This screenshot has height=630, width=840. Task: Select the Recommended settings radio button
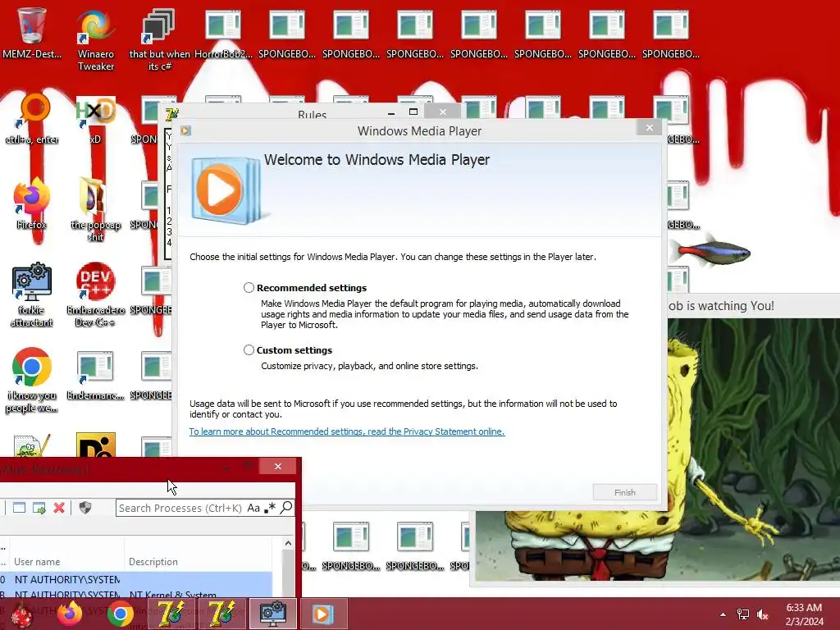249,288
